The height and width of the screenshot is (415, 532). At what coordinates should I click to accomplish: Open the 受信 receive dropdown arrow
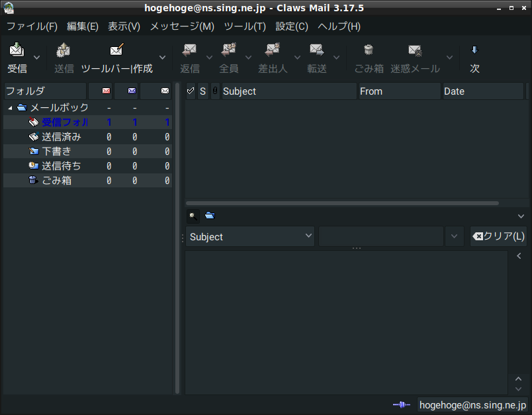(36, 58)
